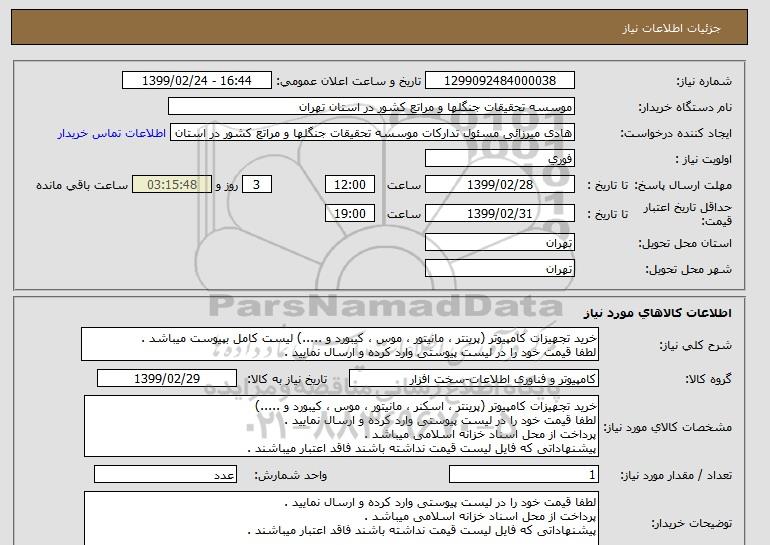770x545 pixels.
Task: Click the goods group field کامپیوتر و فناوری اطلاعات
Action: pyautogui.click(x=474, y=379)
